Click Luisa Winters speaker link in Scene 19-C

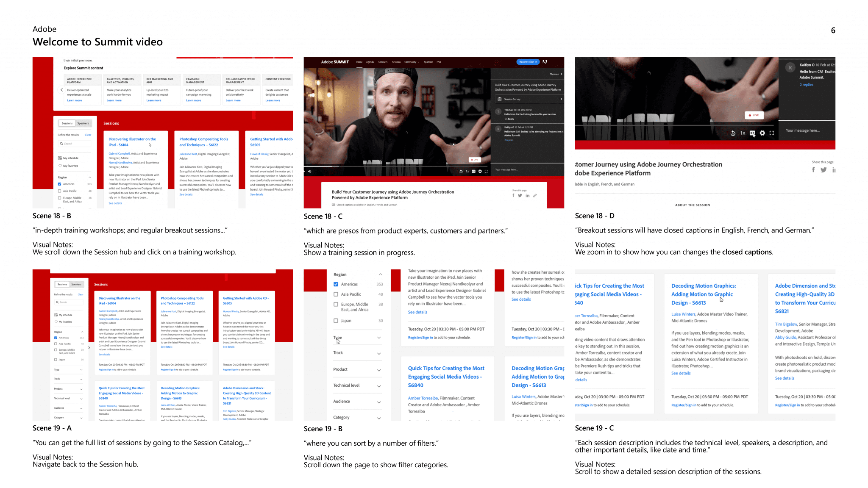click(x=683, y=314)
